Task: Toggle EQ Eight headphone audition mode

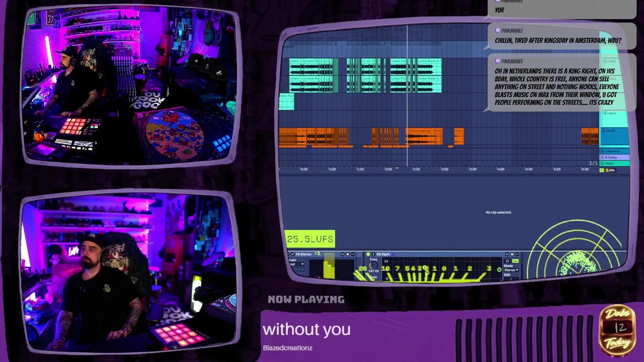Action: [507, 261]
